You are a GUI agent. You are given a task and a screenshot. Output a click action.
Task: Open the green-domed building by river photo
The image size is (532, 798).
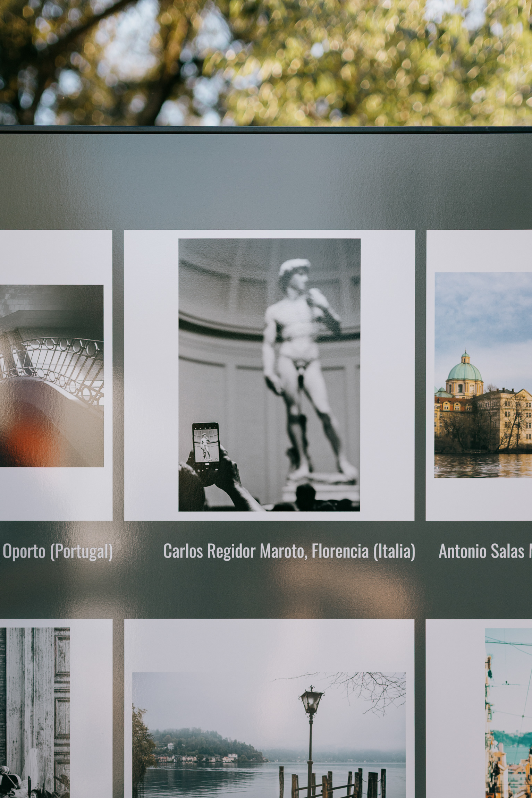[483, 375]
